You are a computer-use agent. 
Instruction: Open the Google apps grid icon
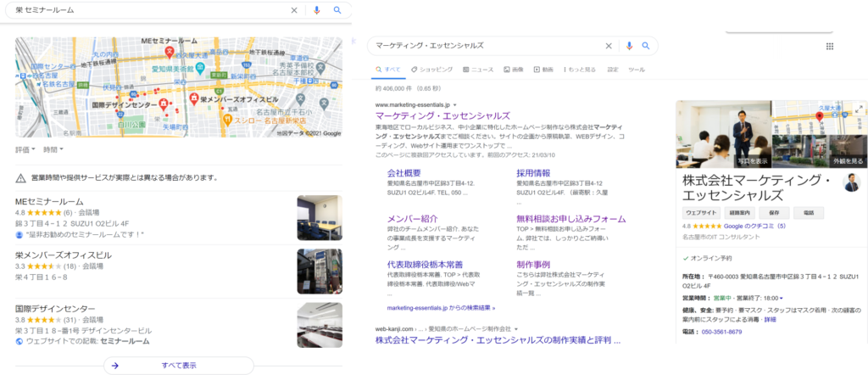coord(829,47)
